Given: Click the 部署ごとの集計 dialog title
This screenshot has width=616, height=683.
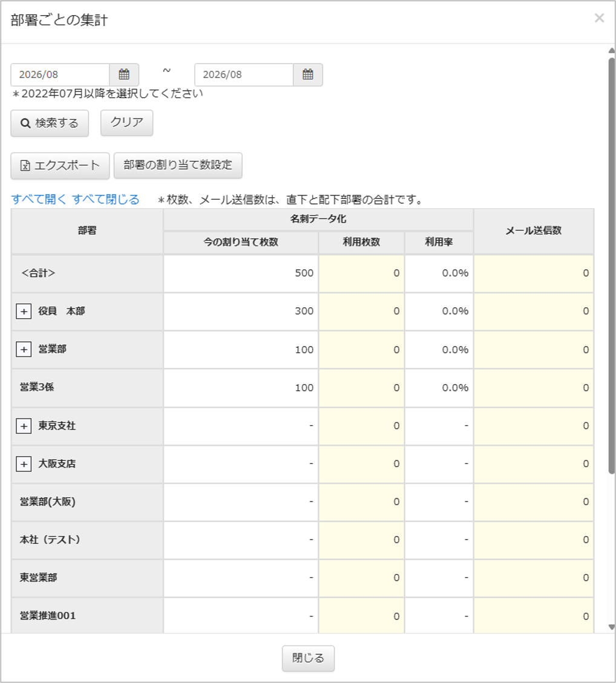Looking at the screenshot, I should click(59, 20).
